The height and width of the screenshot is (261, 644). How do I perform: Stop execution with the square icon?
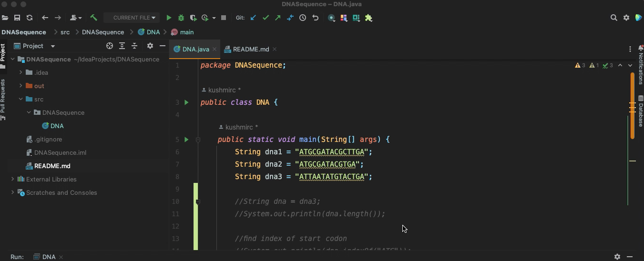click(x=224, y=18)
